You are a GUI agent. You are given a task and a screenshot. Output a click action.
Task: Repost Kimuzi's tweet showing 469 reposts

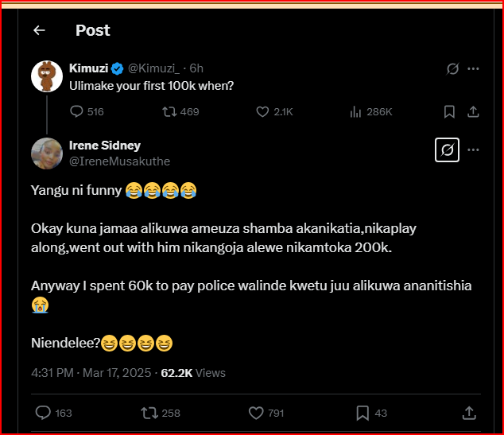coord(169,112)
